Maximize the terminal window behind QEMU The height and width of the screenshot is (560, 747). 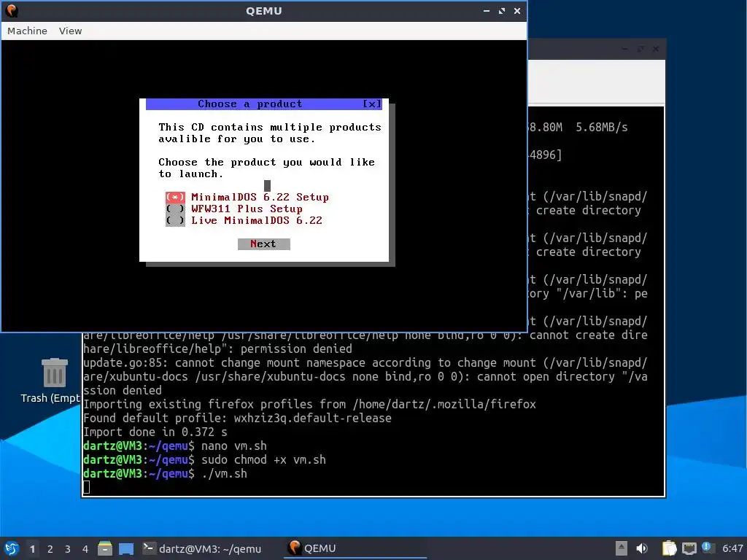(x=640, y=49)
